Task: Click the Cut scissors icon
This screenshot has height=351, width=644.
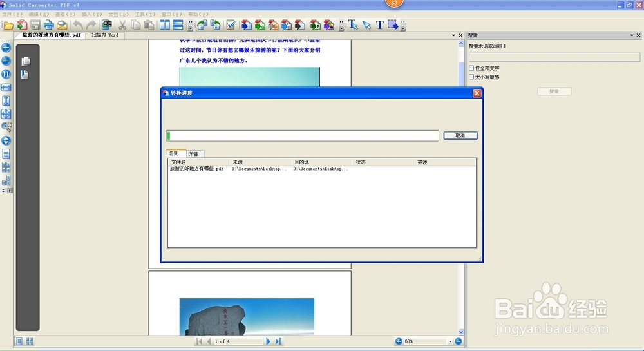Action: coord(122,25)
